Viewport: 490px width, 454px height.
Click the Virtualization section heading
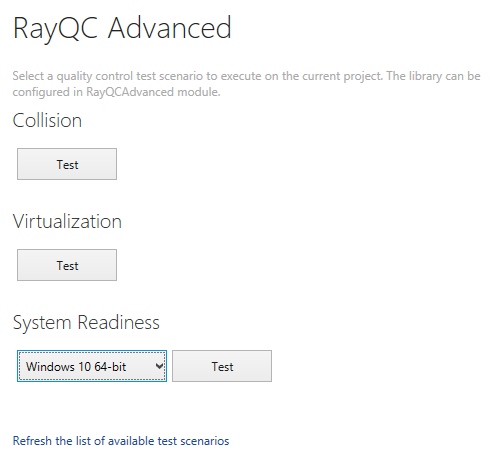click(67, 221)
